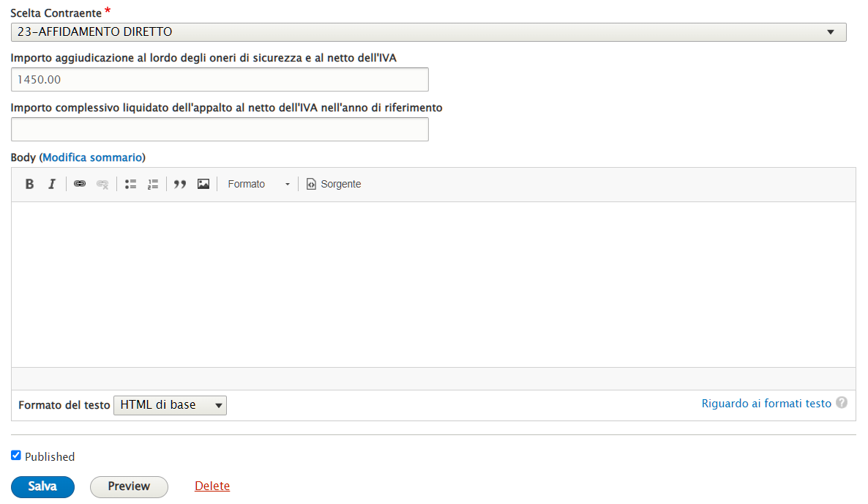Click the help icon beside Riguardo ai formati

tap(842, 403)
